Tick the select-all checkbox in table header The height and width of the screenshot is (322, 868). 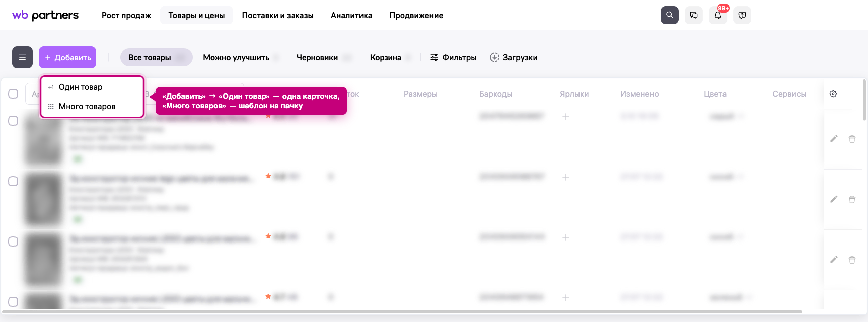pyautogui.click(x=13, y=94)
